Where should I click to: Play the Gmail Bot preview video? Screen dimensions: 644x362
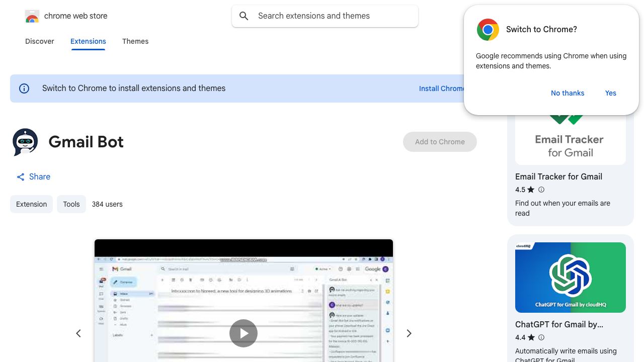244,333
